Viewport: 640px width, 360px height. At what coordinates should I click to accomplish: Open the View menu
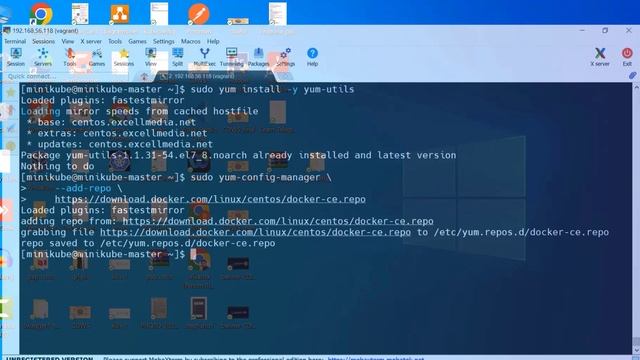(x=68, y=41)
